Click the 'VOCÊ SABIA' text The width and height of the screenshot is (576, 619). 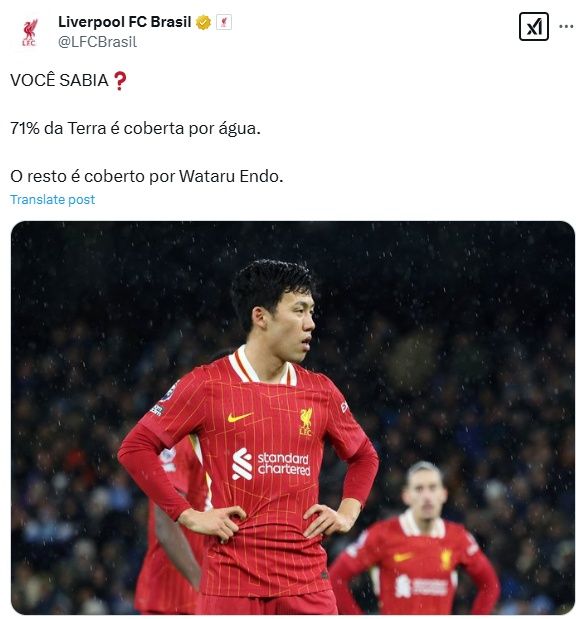pyautogui.click(x=59, y=81)
